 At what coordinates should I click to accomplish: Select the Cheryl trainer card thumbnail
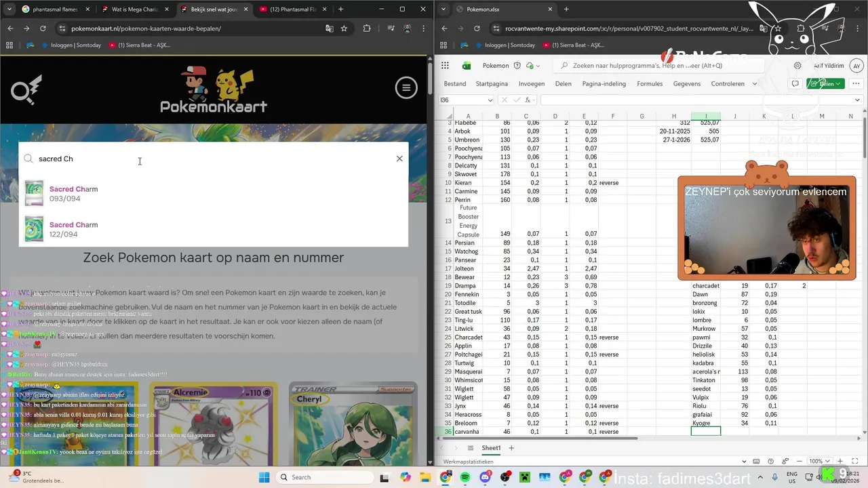tap(352, 424)
